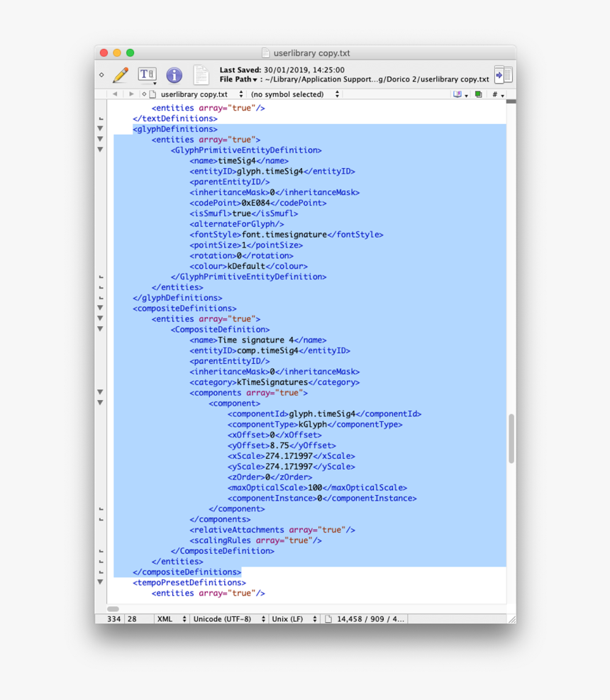
Task: Click the document info icon in toolbar
Action: click(174, 74)
